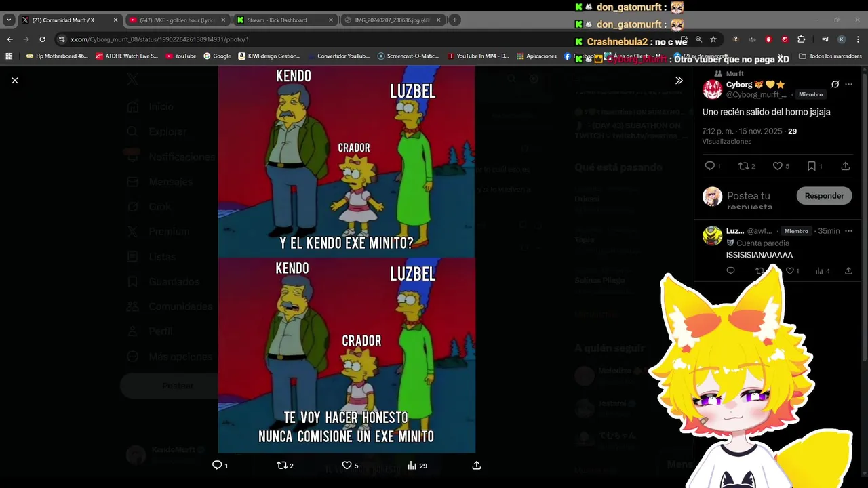
Task: Click share icon under the ISISISIANAJAAAA comment
Action: coord(848,271)
